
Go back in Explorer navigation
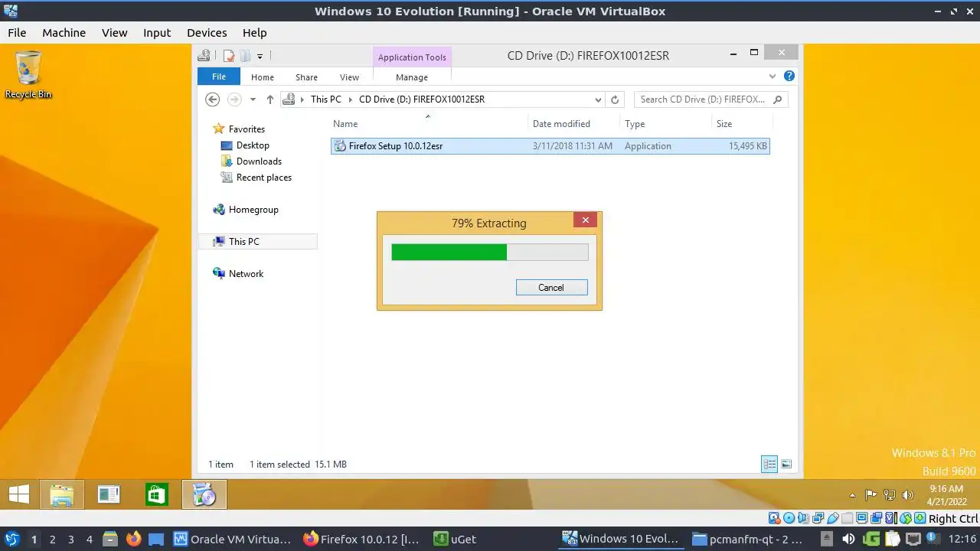[x=213, y=99]
